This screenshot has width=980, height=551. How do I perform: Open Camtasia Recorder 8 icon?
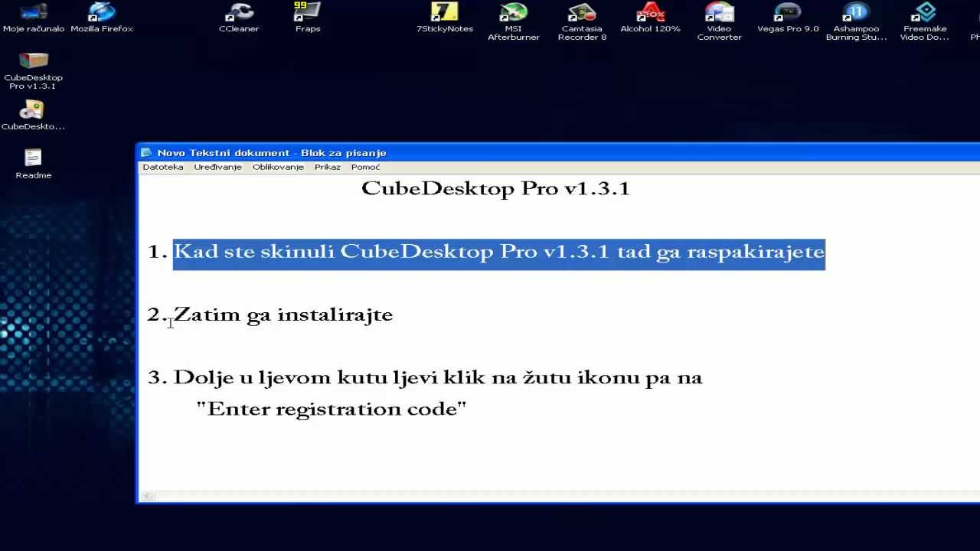tap(582, 21)
